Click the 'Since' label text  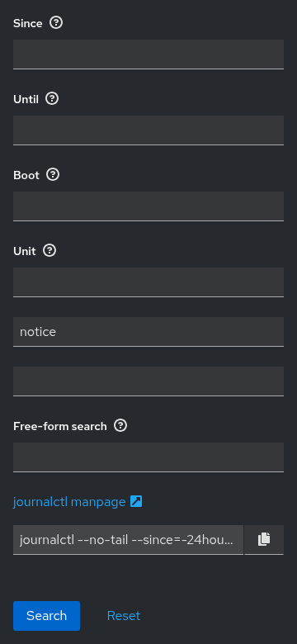[27, 23]
